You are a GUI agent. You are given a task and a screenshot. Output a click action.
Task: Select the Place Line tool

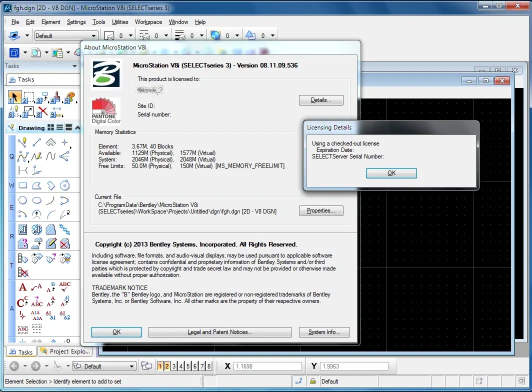click(x=36, y=142)
